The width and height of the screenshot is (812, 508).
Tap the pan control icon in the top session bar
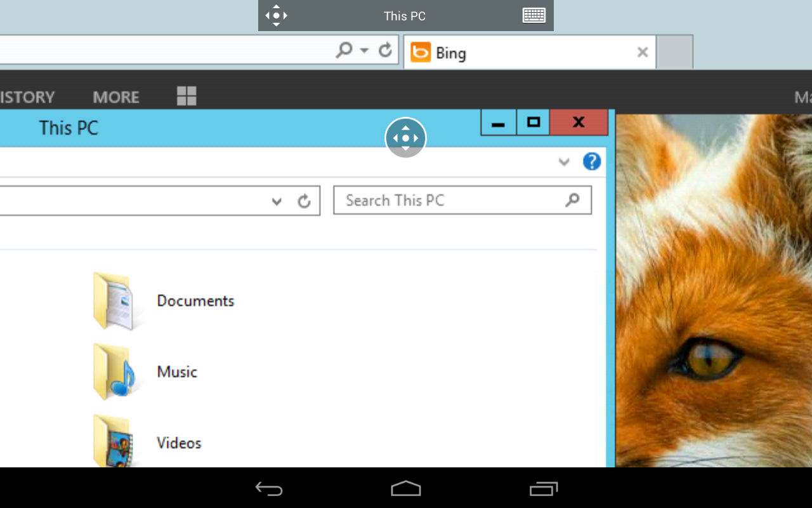point(276,15)
